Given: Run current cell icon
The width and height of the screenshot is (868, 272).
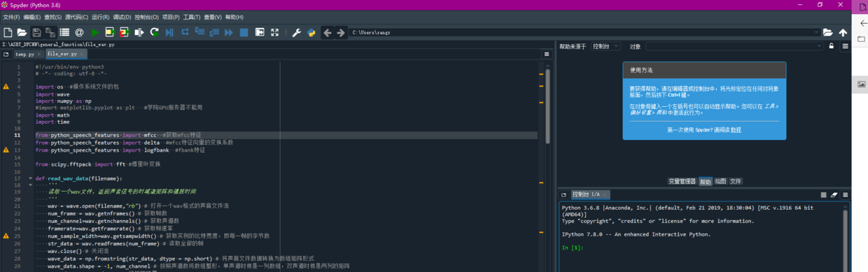Looking at the screenshot, I should click(x=110, y=32).
